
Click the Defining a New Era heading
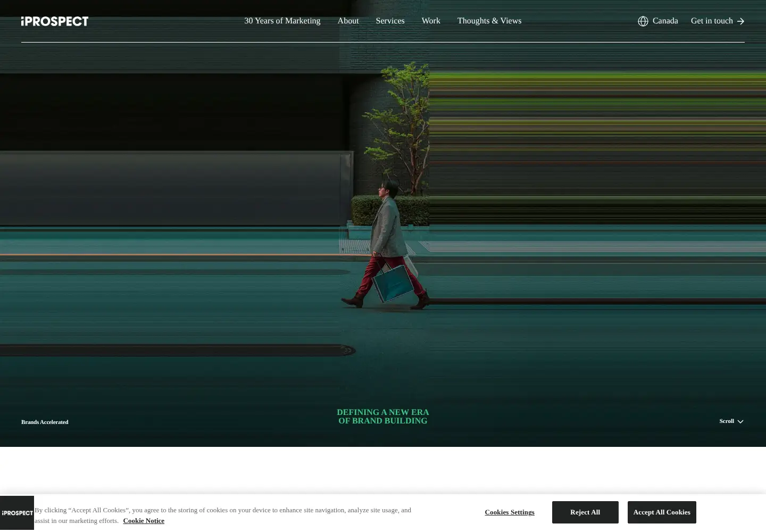click(x=383, y=417)
